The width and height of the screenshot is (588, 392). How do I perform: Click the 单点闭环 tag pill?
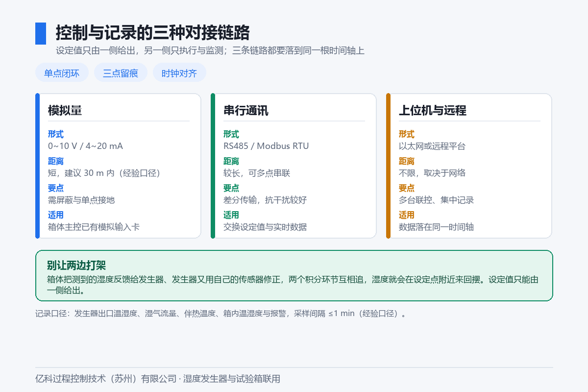(62, 73)
